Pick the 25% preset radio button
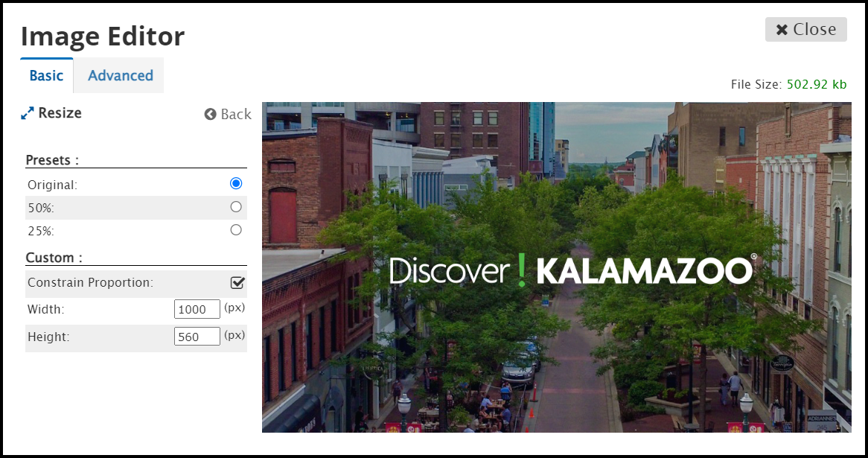Viewport: 868px width, 458px height. [x=236, y=229]
